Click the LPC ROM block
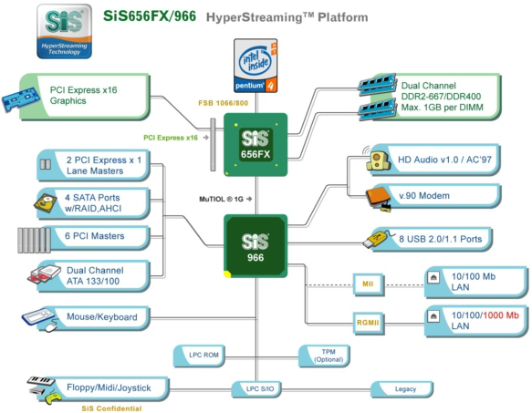This screenshot has width=532, height=413. (x=199, y=356)
